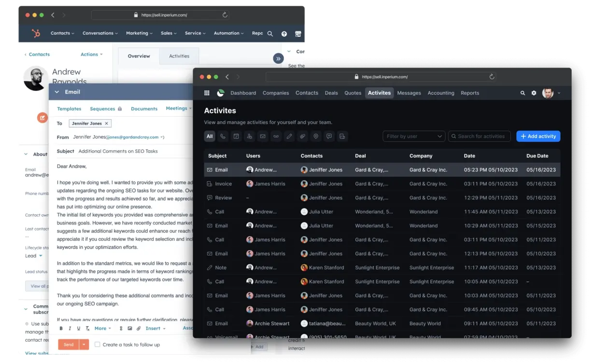Click the HubSpot sprocket logo
This screenshot has width=594, height=364.
[36, 33]
